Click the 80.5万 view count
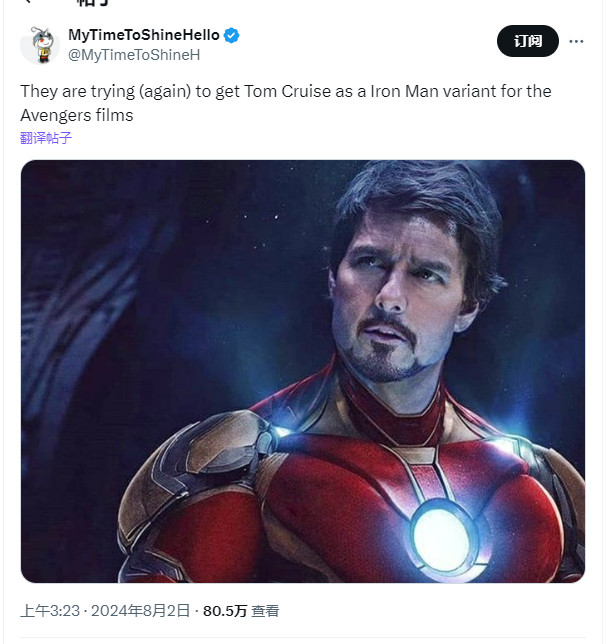The width and height of the screenshot is (606, 644). pos(225,610)
